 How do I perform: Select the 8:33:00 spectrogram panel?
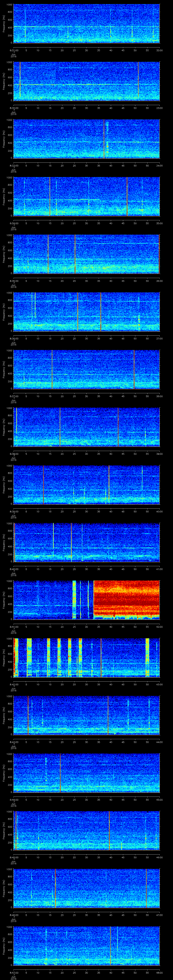86,139
